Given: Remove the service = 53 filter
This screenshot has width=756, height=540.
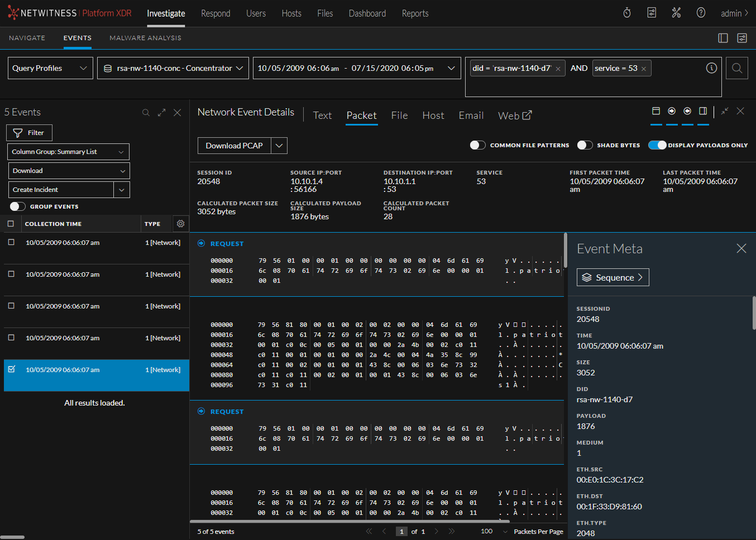Looking at the screenshot, I should 644,69.
